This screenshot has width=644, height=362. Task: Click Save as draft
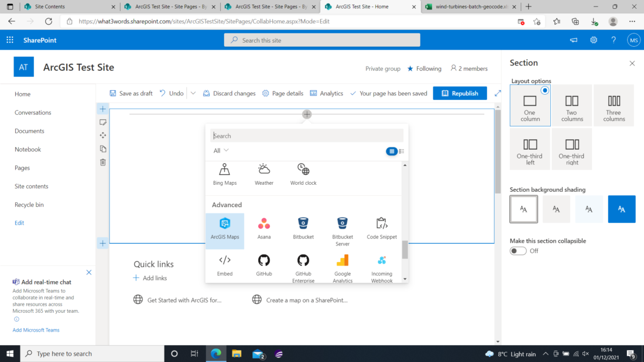[x=131, y=93]
